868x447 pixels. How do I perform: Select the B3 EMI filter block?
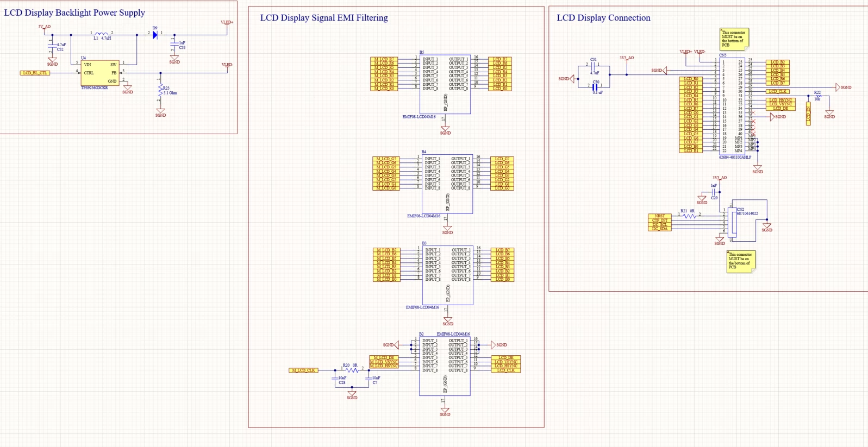click(447, 275)
